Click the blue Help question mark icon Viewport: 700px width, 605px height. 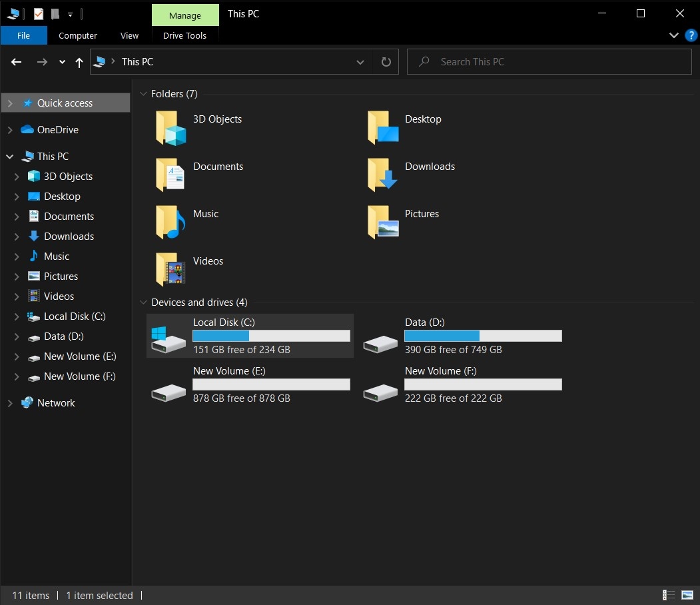click(691, 35)
